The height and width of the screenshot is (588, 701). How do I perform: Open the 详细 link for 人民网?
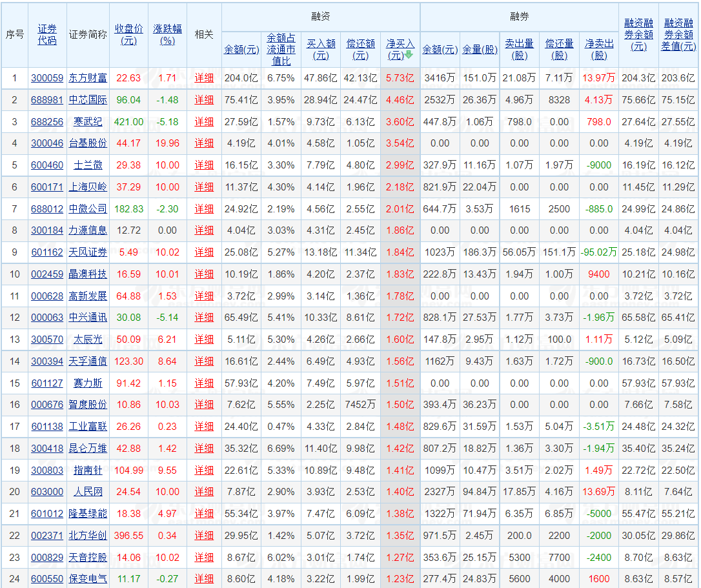(204, 492)
